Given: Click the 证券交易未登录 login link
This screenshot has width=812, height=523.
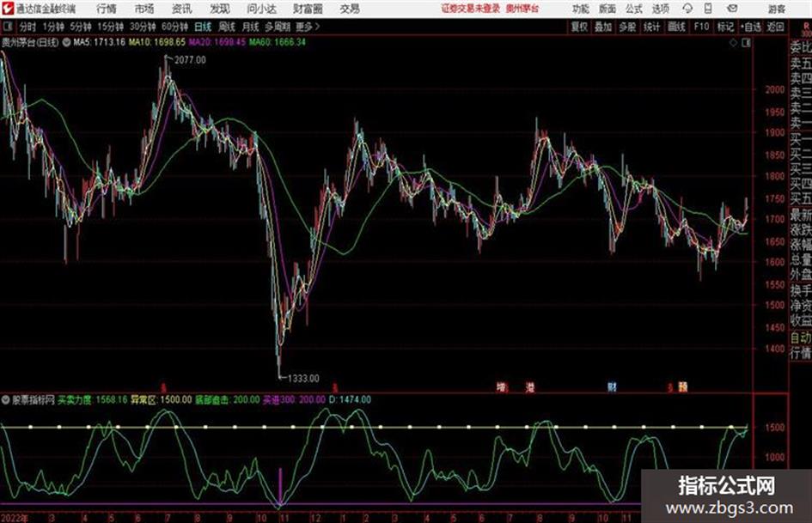Looking at the screenshot, I should point(470,9).
